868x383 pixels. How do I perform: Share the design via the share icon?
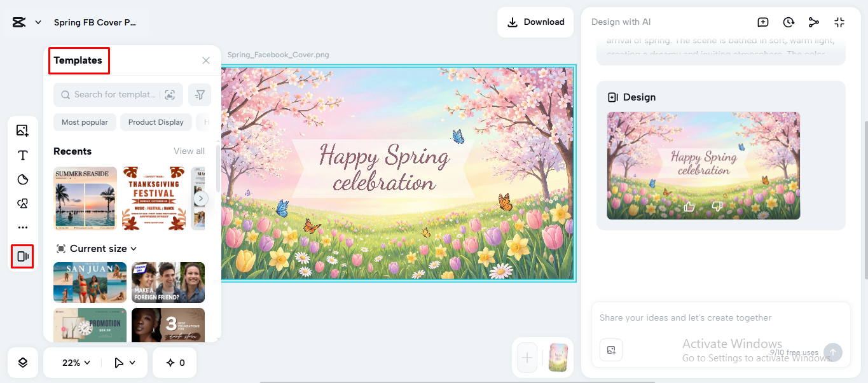pos(814,22)
